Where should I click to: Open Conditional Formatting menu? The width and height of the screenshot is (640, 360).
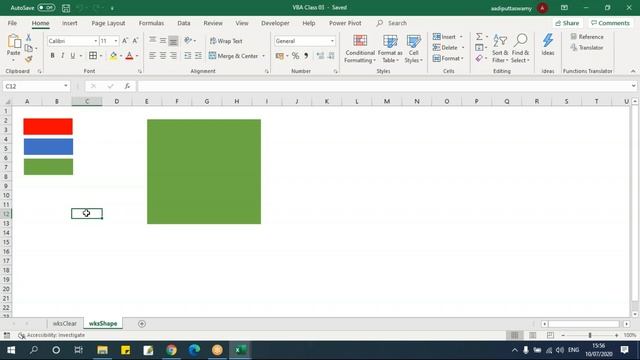click(360, 49)
